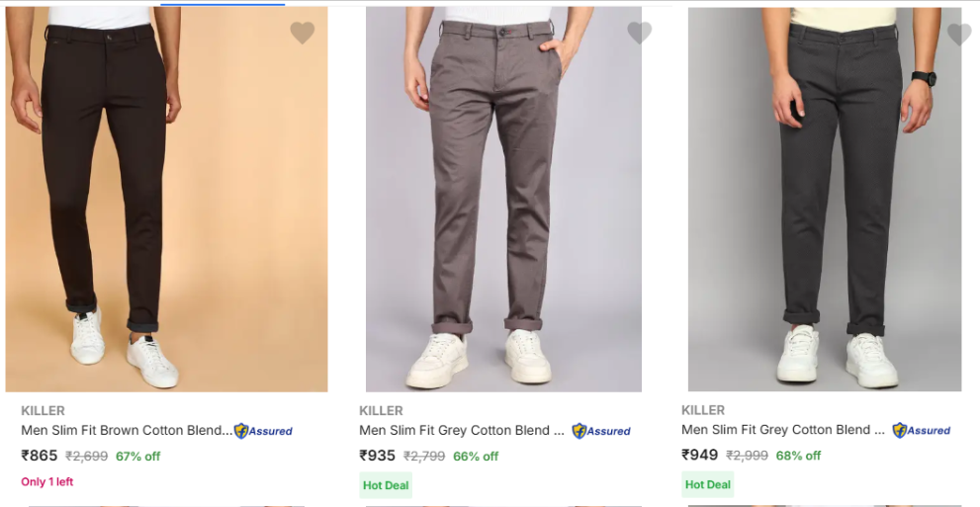Add the ₹949 grey trousers to wishlist via heart
This screenshot has width=980, height=507.
coord(959,35)
